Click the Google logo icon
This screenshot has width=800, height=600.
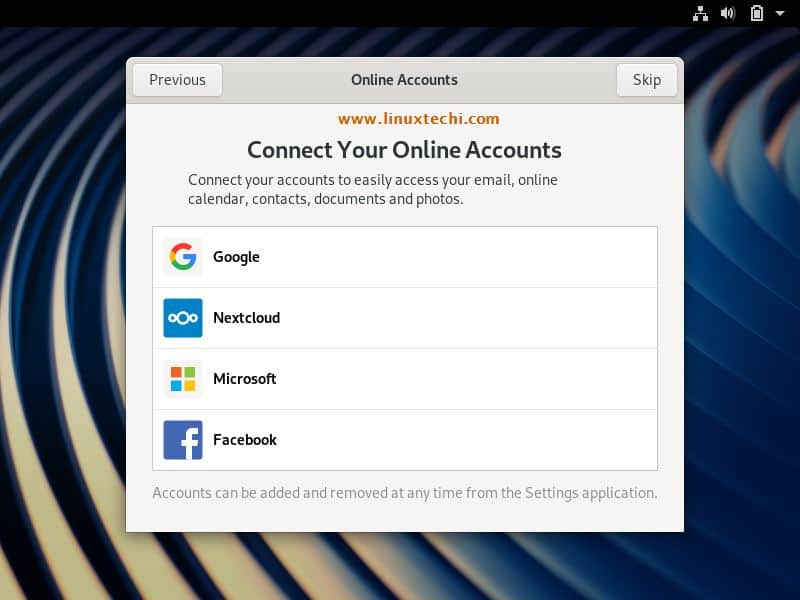click(x=183, y=257)
